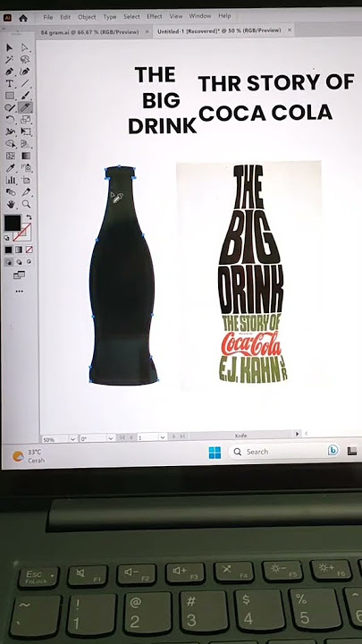Open the artboard number dropdown
The image size is (362, 644).
point(163,437)
